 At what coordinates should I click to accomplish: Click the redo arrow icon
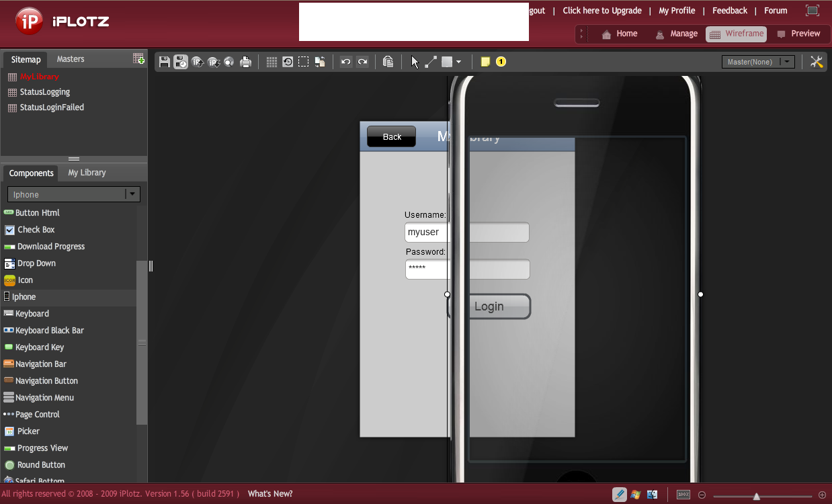362,62
